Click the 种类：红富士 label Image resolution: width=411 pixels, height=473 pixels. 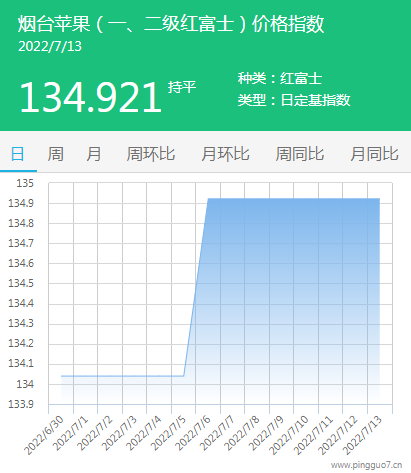pyautogui.click(x=280, y=79)
